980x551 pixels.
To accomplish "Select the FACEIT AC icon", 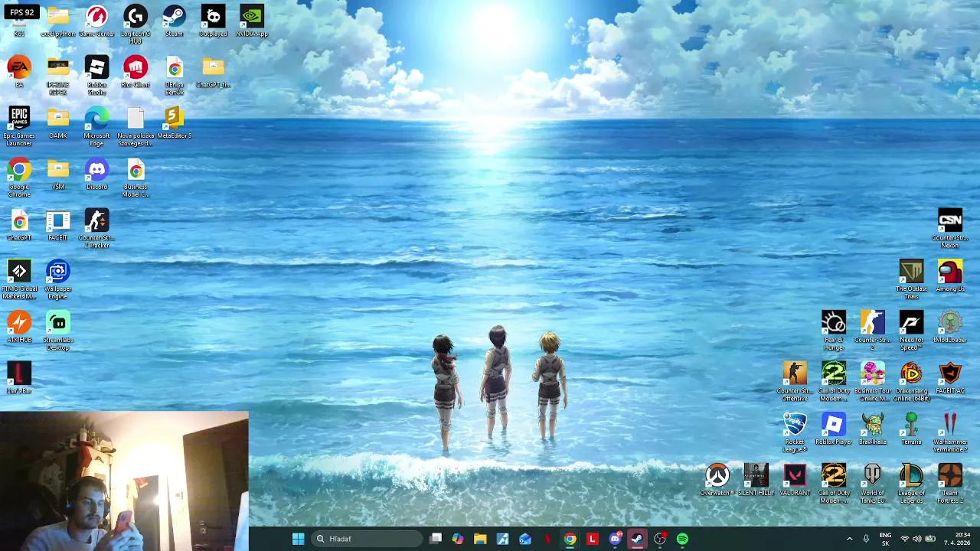I will 950,378.
